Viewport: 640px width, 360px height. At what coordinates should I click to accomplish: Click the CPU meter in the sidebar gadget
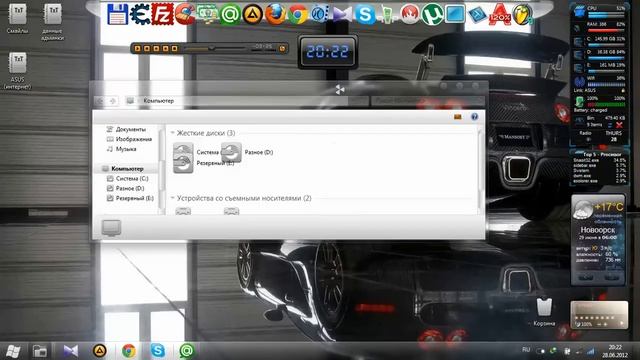click(x=599, y=11)
